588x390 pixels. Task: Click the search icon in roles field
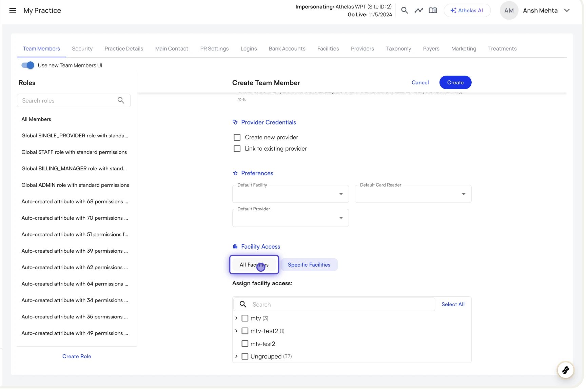pos(121,100)
